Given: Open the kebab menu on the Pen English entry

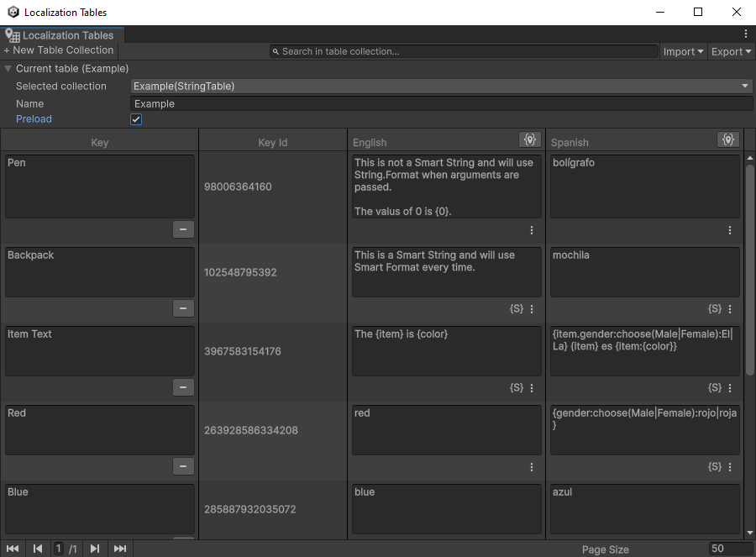Looking at the screenshot, I should coord(531,229).
